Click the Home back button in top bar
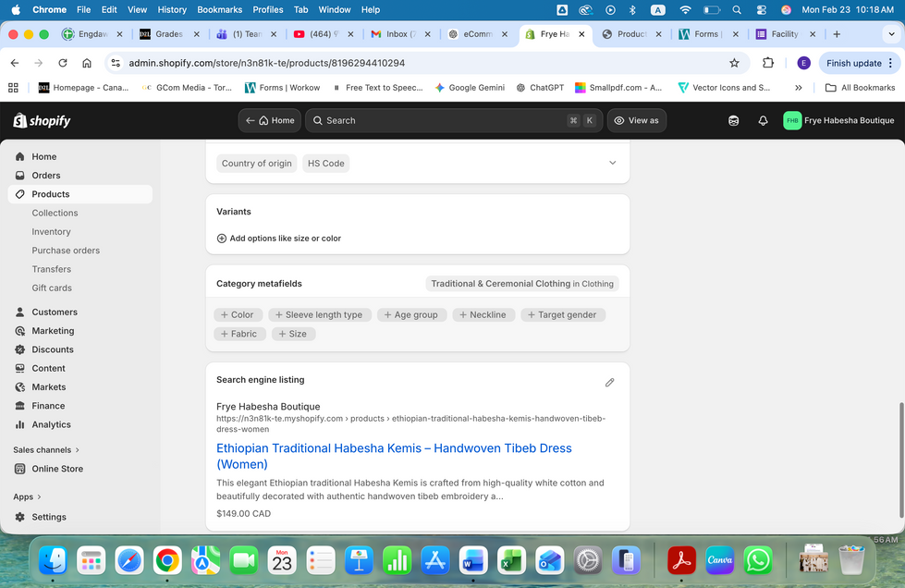 pos(270,120)
